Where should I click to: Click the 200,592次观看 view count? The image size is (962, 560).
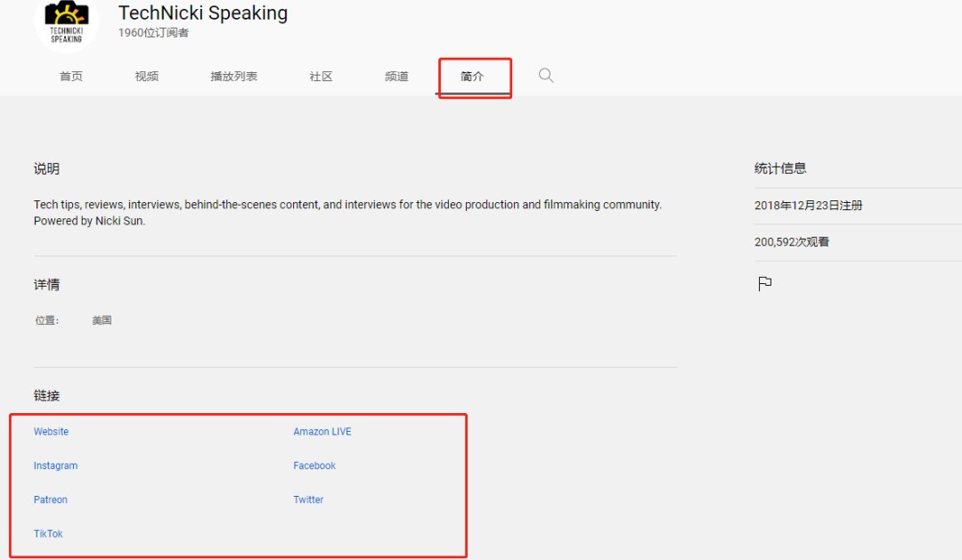pos(792,242)
